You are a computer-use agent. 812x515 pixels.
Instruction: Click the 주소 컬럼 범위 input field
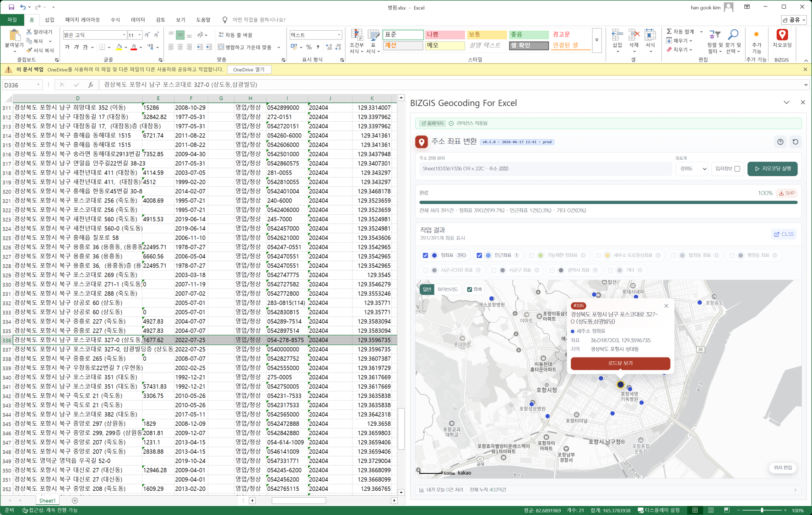coord(545,169)
